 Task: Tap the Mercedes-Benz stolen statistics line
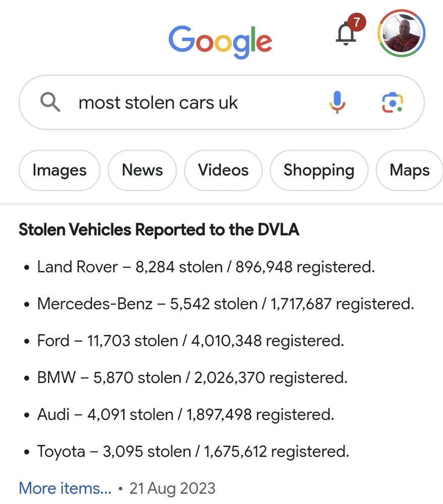pos(225,304)
